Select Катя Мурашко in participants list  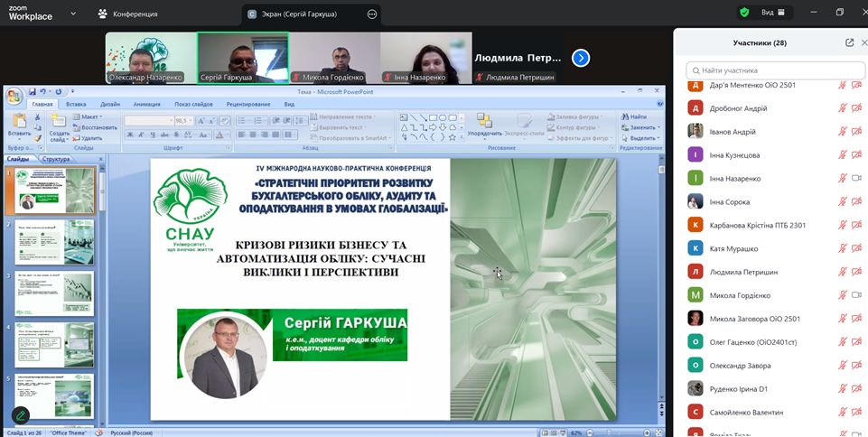coord(733,248)
